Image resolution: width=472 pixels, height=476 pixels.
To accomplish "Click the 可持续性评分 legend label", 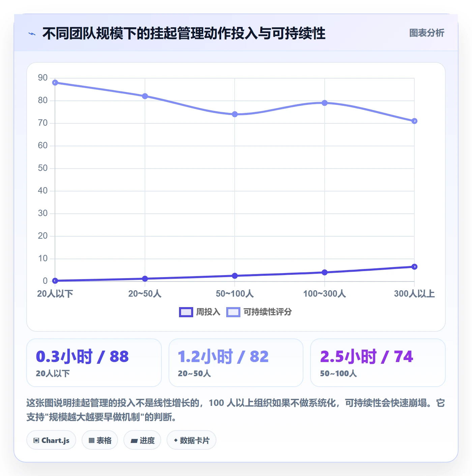I will pos(268,312).
